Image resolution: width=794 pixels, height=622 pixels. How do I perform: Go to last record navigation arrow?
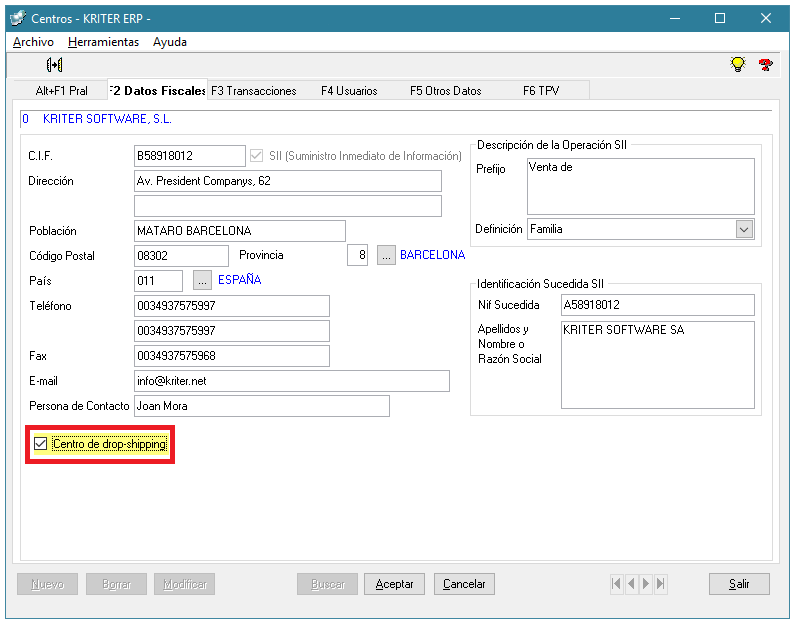660,584
